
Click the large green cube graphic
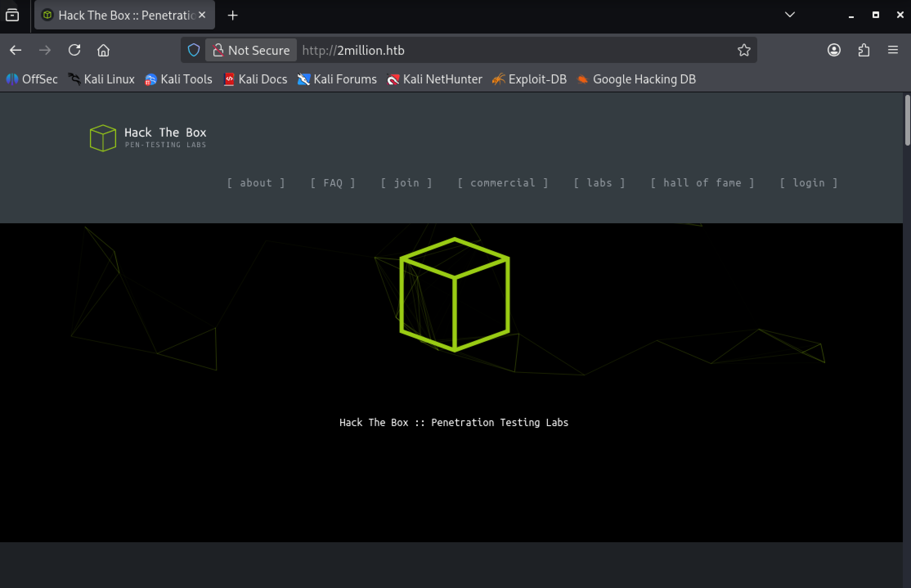(x=455, y=294)
